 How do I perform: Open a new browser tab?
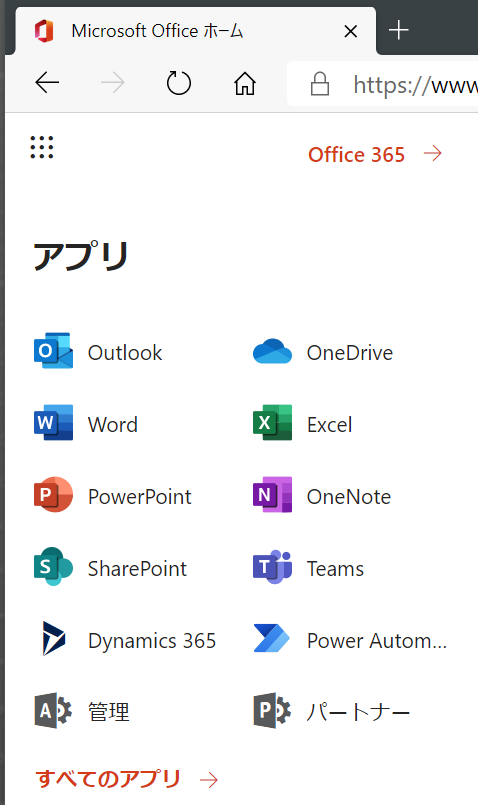click(x=398, y=31)
